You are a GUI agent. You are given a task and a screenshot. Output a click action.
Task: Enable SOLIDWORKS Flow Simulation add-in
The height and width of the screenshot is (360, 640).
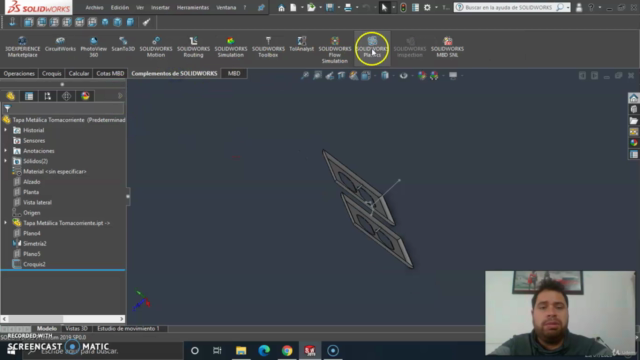click(335, 50)
